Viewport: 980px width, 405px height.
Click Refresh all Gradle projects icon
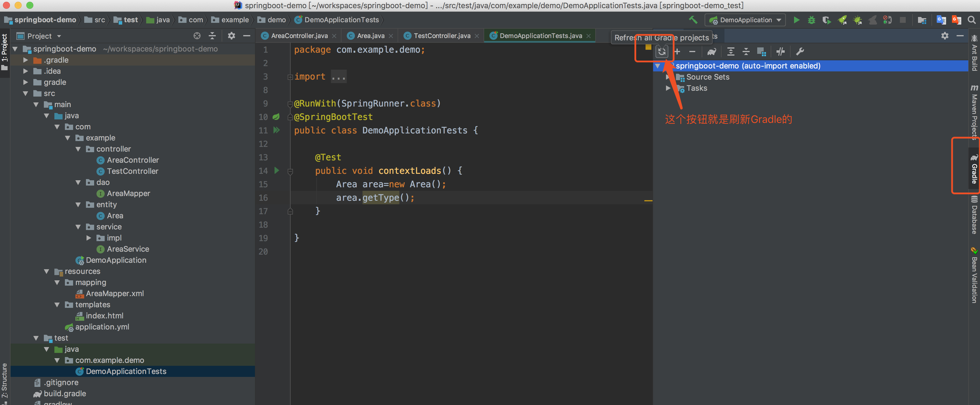pos(661,51)
